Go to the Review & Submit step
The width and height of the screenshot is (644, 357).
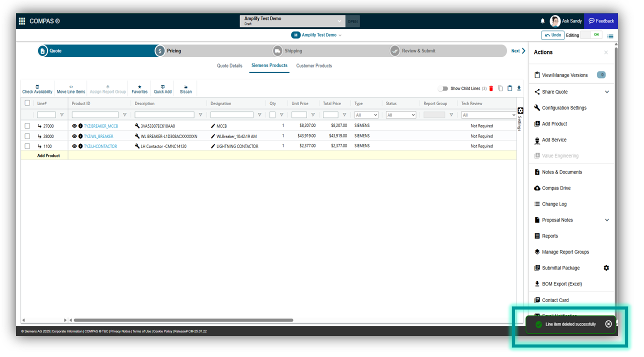click(x=413, y=51)
